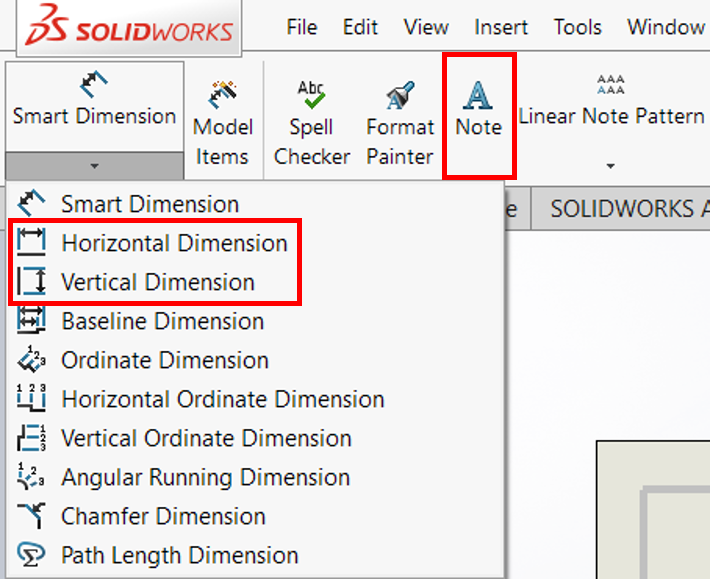Select Baseline Dimension option

click(255, 321)
